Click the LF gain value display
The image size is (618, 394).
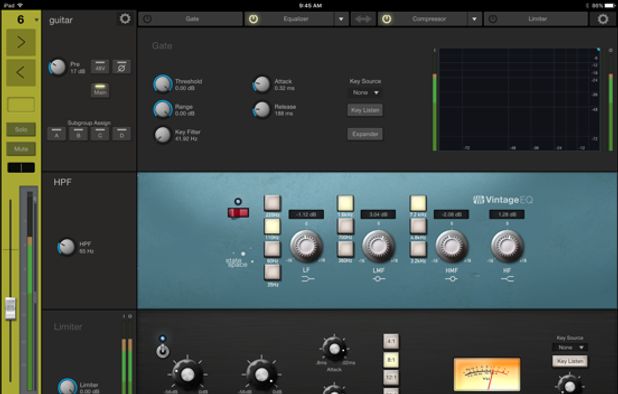coord(306,214)
